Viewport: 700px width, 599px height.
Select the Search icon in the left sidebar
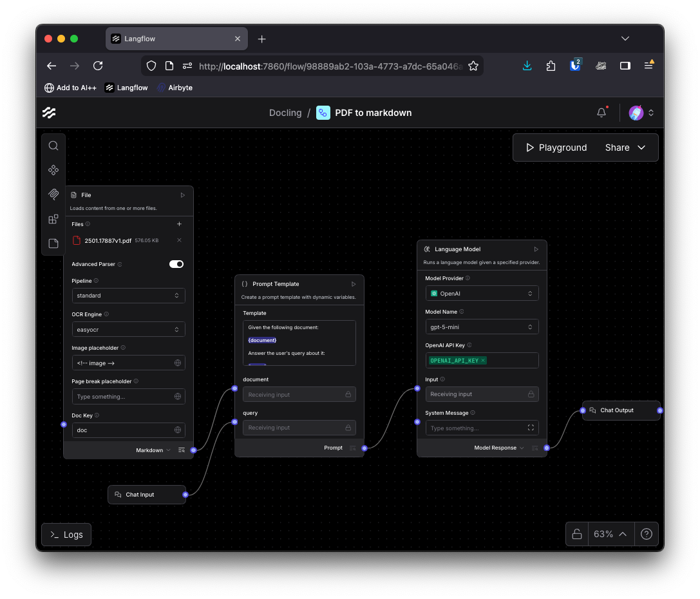coord(53,146)
